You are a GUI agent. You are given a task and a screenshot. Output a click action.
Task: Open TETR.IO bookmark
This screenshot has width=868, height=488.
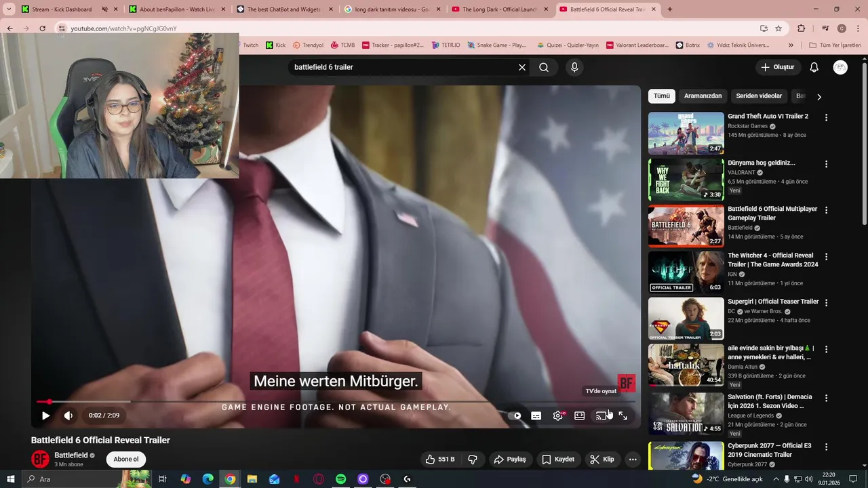446,45
